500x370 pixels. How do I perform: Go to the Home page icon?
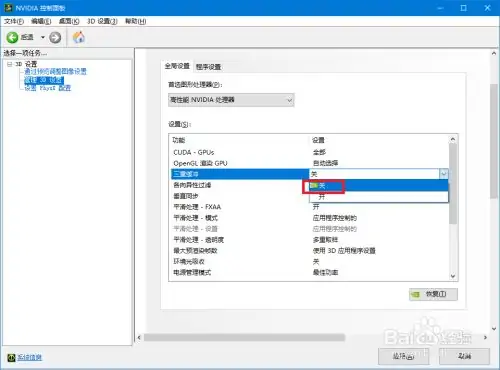coord(79,37)
